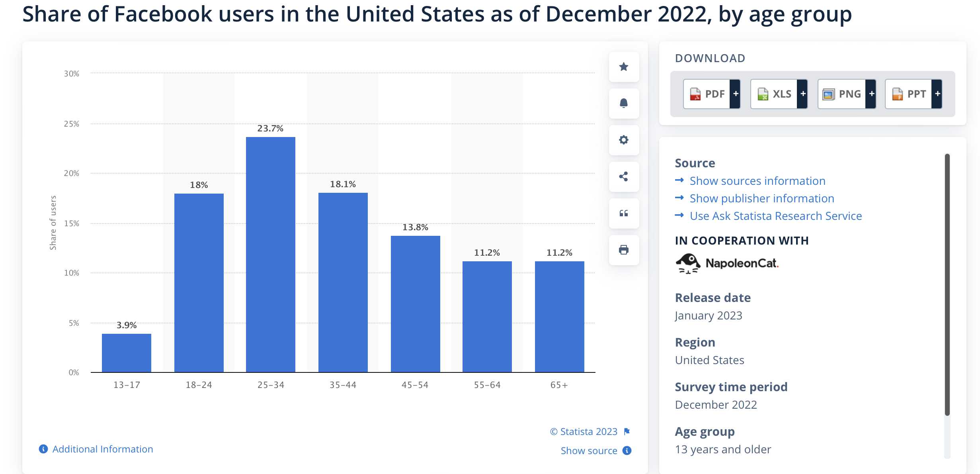Expand extra options for the PDF download
Image resolution: width=980 pixels, height=474 pixels.
click(x=736, y=94)
